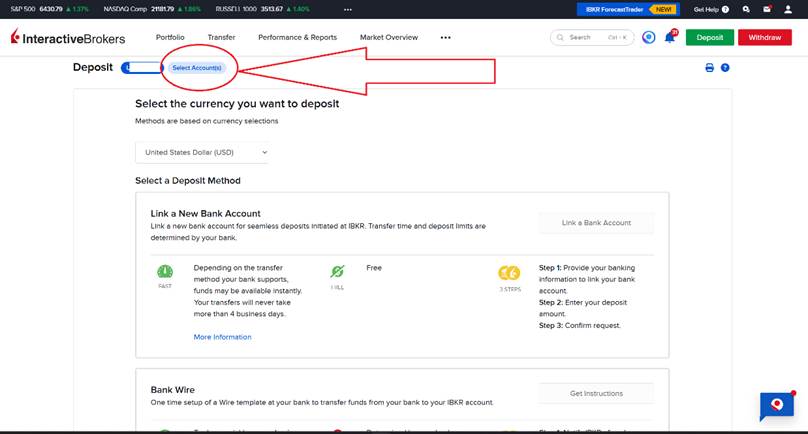
Task: Click the Interactive Brokers logo
Action: tap(72, 38)
